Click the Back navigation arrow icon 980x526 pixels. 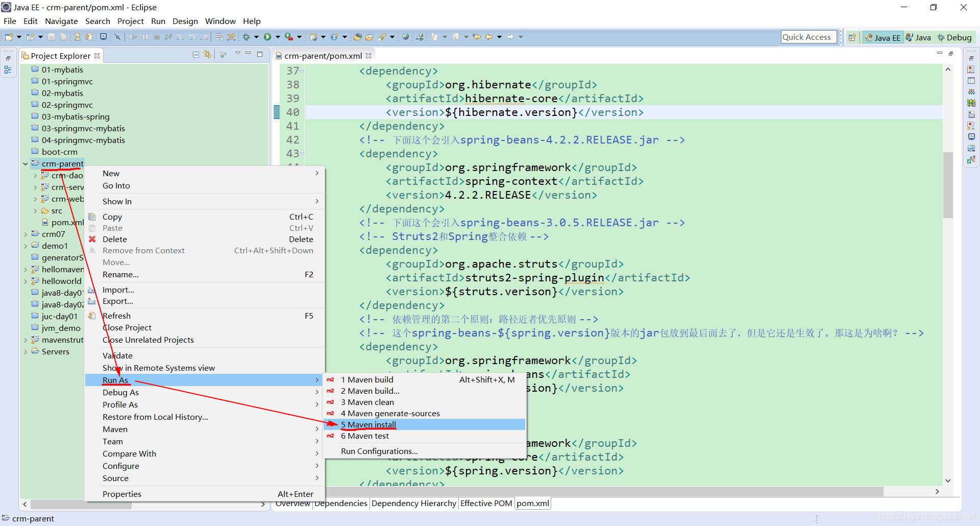[x=489, y=37]
